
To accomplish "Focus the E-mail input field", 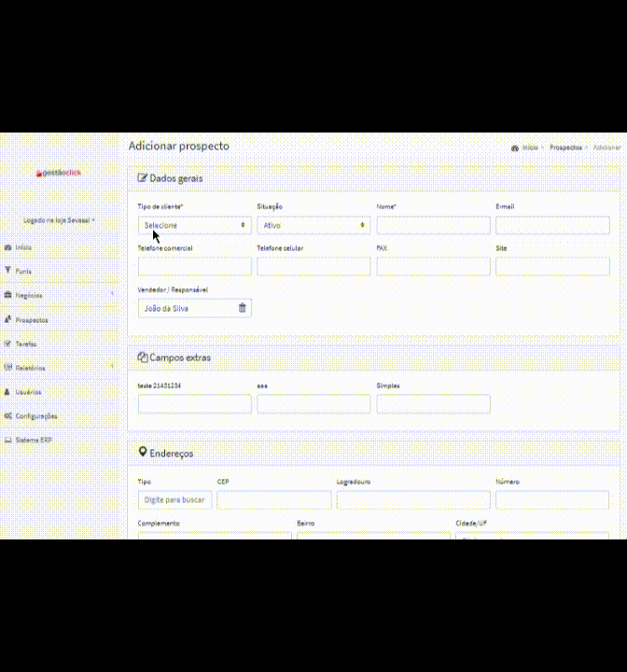I will pyautogui.click(x=551, y=225).
